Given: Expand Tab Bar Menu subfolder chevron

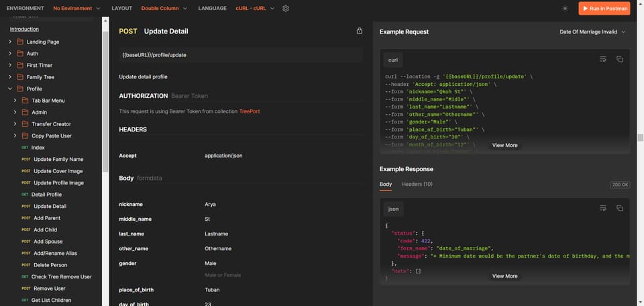Looking at the screenshot, I should tap(15, 101).
